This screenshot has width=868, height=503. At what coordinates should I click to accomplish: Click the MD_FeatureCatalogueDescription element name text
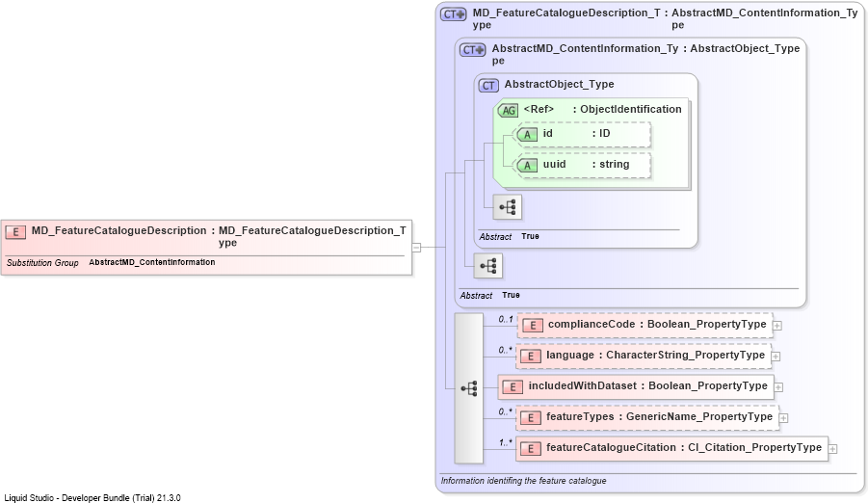(x=119, y=230)
